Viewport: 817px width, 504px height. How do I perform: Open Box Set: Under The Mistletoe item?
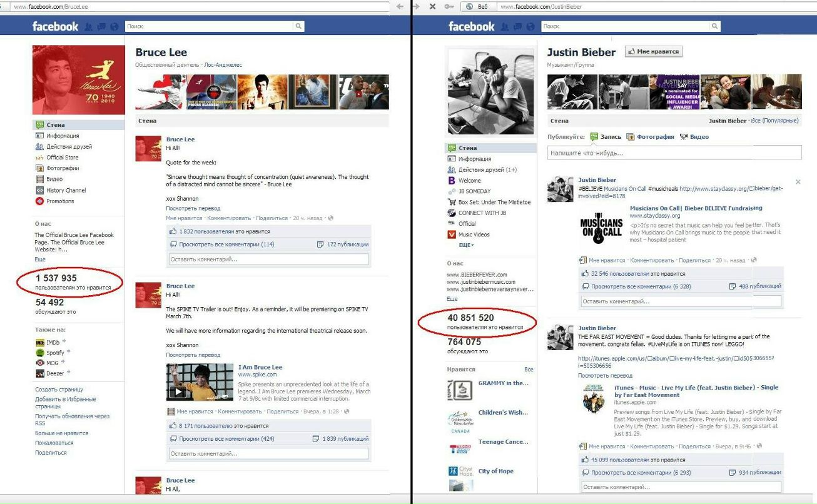coord(494,202)
